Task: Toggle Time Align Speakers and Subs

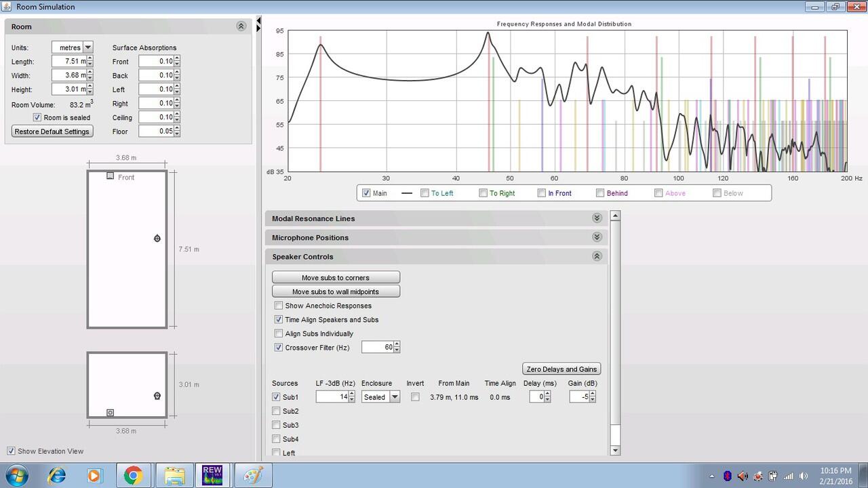Action: 279,319
